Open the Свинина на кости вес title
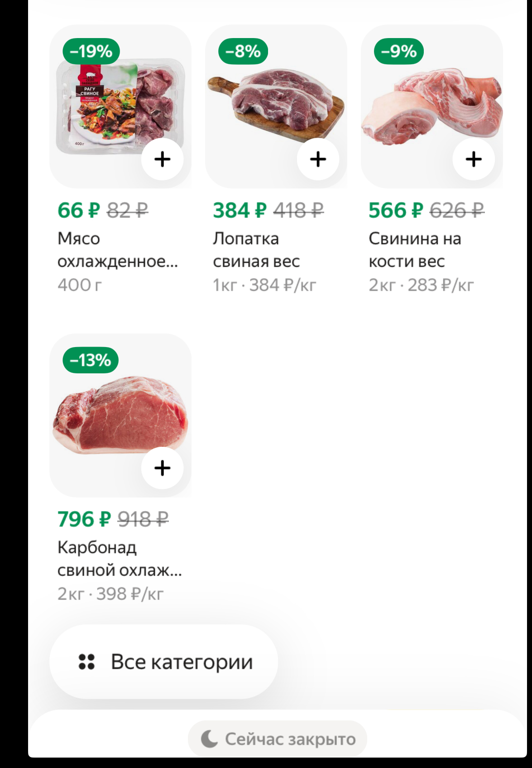Viewport: 532px width, 768px height. coord(415,250)
